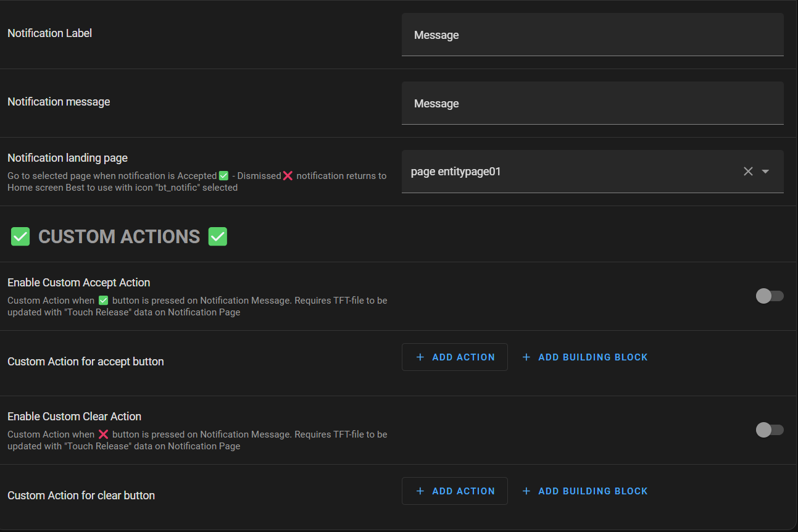Click the plus icon on clear Add Building Block

click(x=526, y=491)
